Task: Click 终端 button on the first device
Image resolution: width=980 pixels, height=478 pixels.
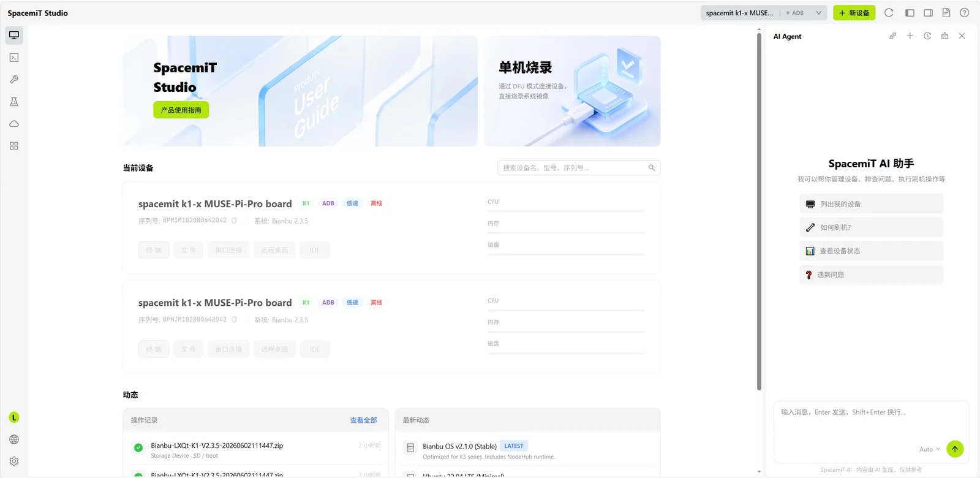Action: (x=154, y=250)
